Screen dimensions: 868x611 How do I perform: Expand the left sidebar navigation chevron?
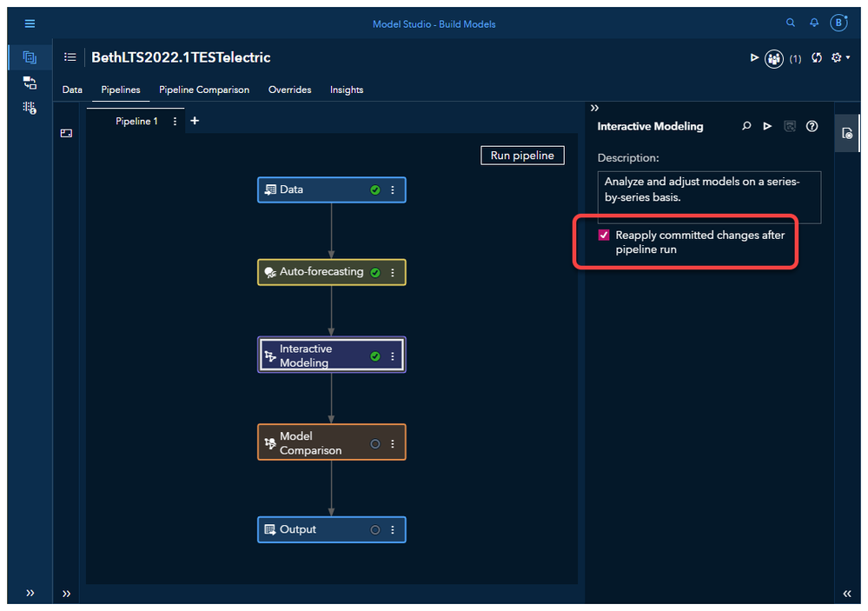(x=30, y=594)
